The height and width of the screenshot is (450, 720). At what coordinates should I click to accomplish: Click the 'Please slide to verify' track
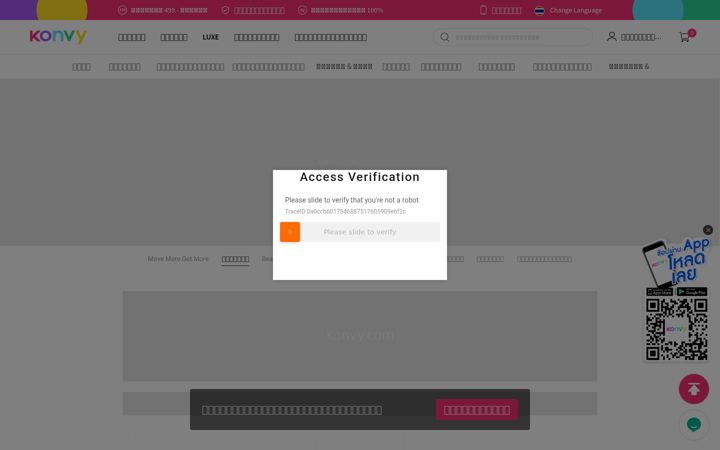(x=360, y=232)
